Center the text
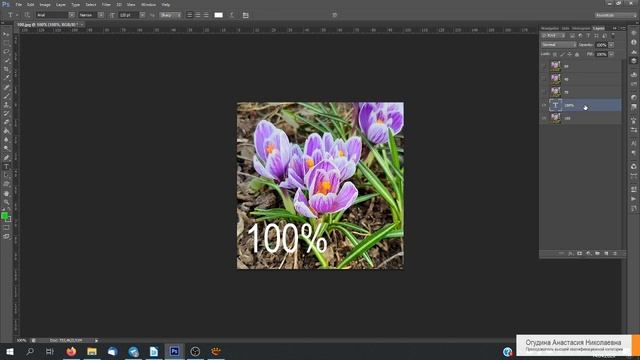The height and width of the screenshot is (360, 640). click(x=198, y=15)
